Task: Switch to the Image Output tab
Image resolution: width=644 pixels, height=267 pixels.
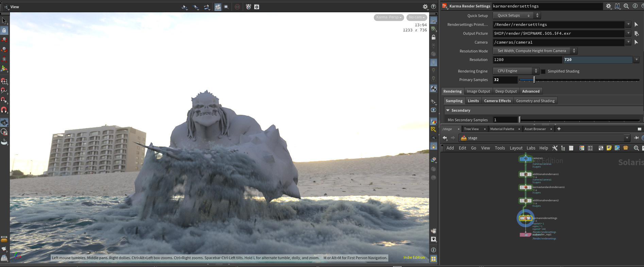Action: (478, 91)
